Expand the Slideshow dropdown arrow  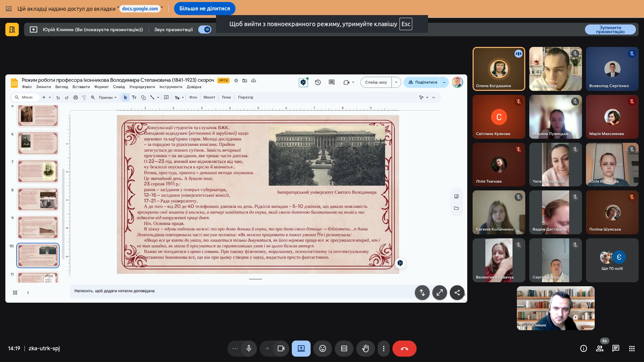click(396, 82)
